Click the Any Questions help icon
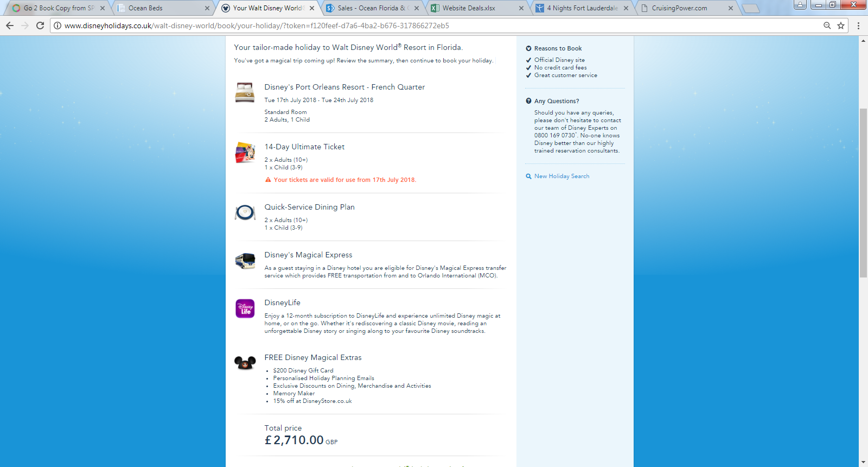Image resolution: width=868 pixels, height=467 pixels. pyautogui.click(x=528, y=101)
